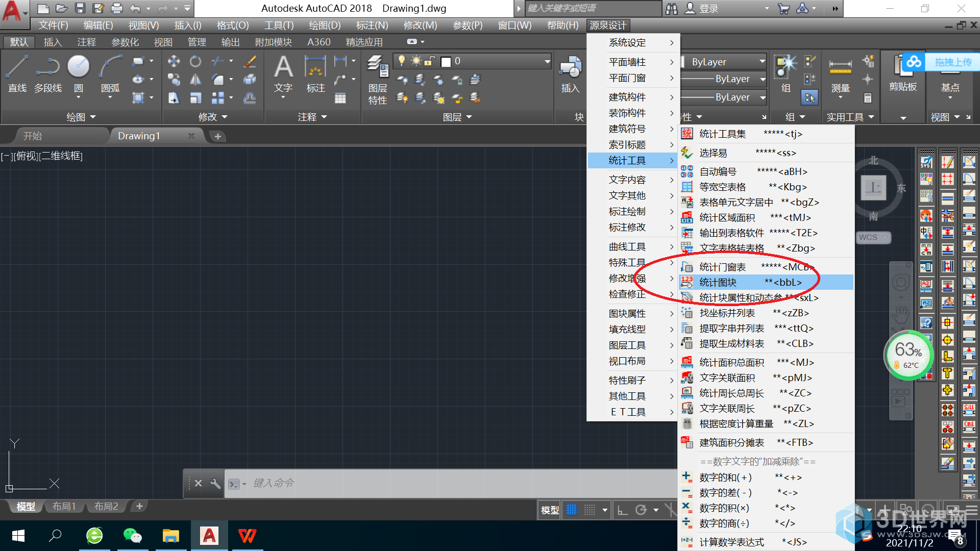
Task: Open WPS Office from the taskbar
Action: coord(248,536)
